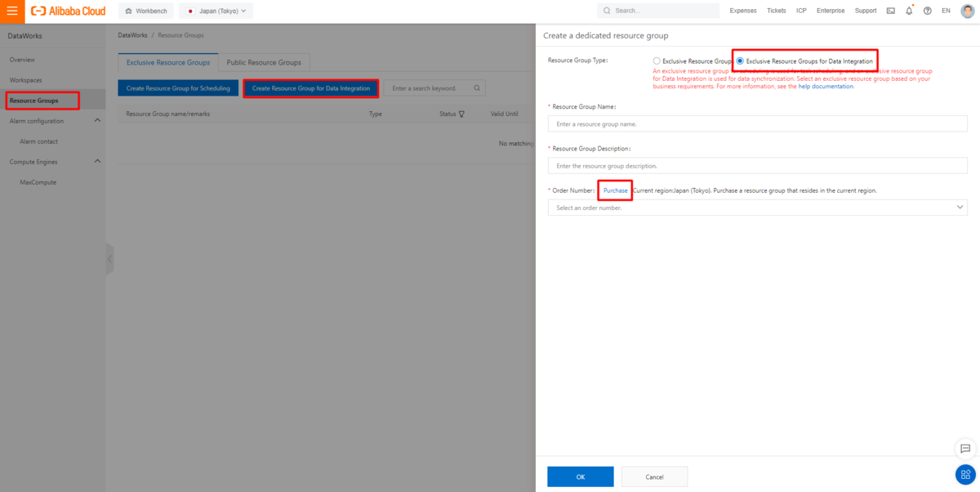Viewport: 980px width, 492px height.
Task: Open the Expenses menu
Action: (x=743, y=11)
